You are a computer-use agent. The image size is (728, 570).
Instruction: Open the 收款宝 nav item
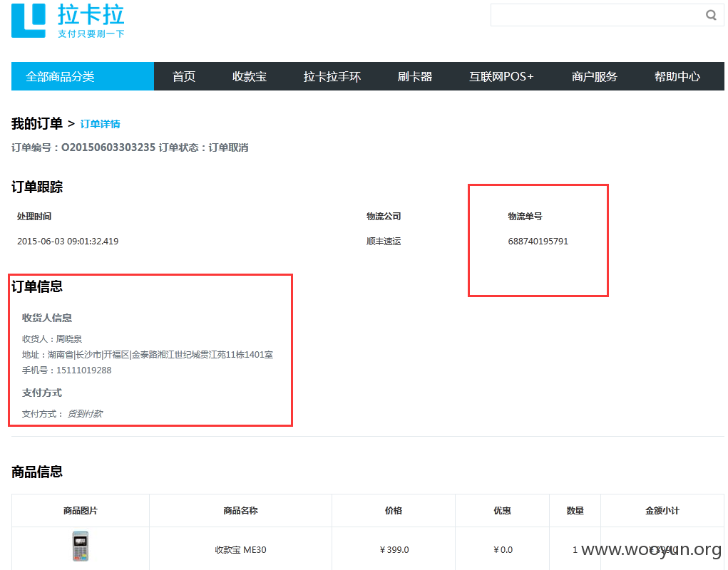pyautogui.click(x=250, y=76)
